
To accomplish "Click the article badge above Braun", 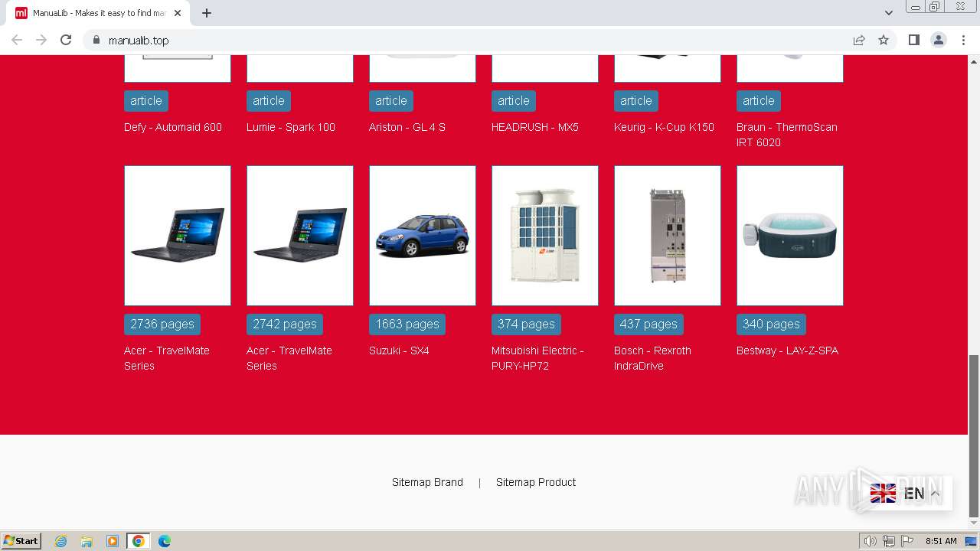I will 759,101.
